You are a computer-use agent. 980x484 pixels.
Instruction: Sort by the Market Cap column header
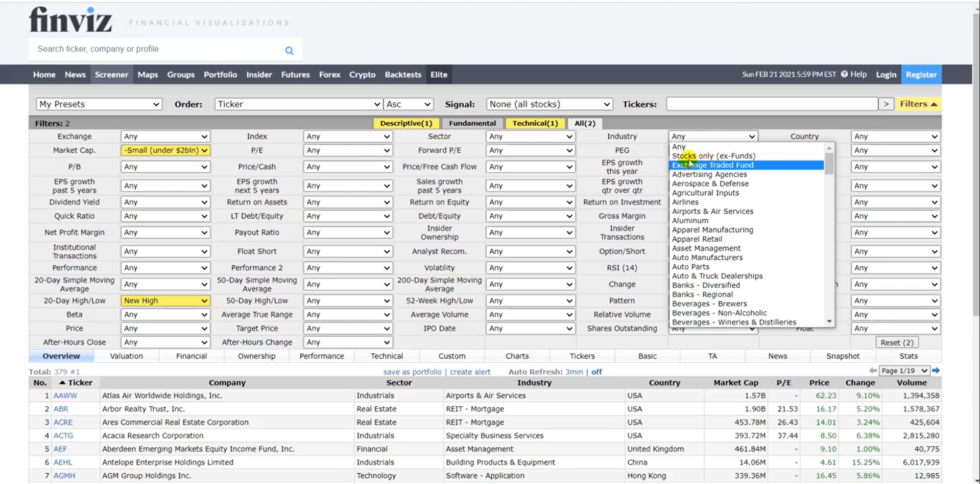(736, 382)
